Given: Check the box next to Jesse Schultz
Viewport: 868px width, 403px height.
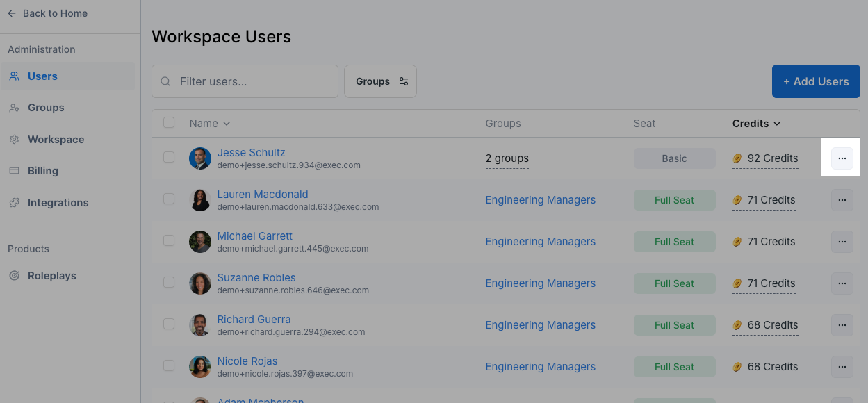Looking at the screenshot, I should pos(169,158).
